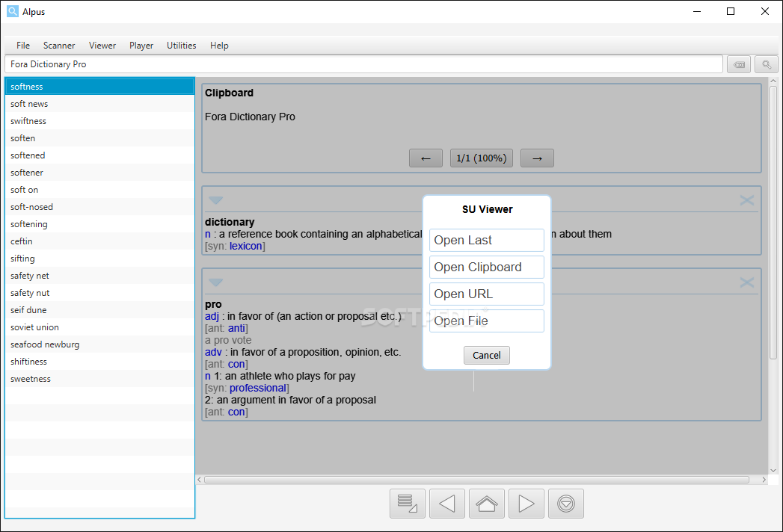Image resolution: width=783 pixels, height=532 pixels.
Task: Choose Open Last in SU Viewer
Action: click(486, 240)
